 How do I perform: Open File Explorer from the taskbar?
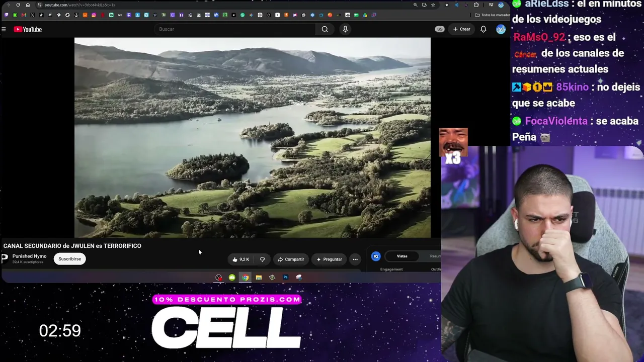[x=259, y=278]
